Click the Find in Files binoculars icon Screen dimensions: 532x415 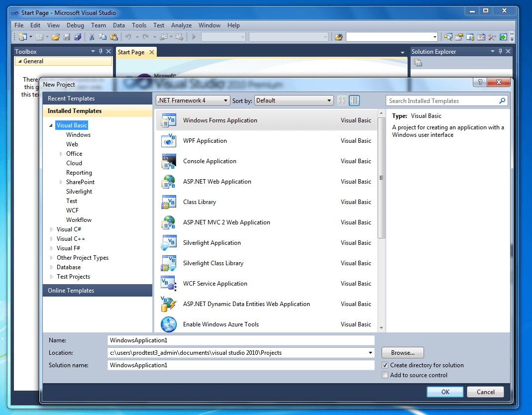[x=338, y=37]
